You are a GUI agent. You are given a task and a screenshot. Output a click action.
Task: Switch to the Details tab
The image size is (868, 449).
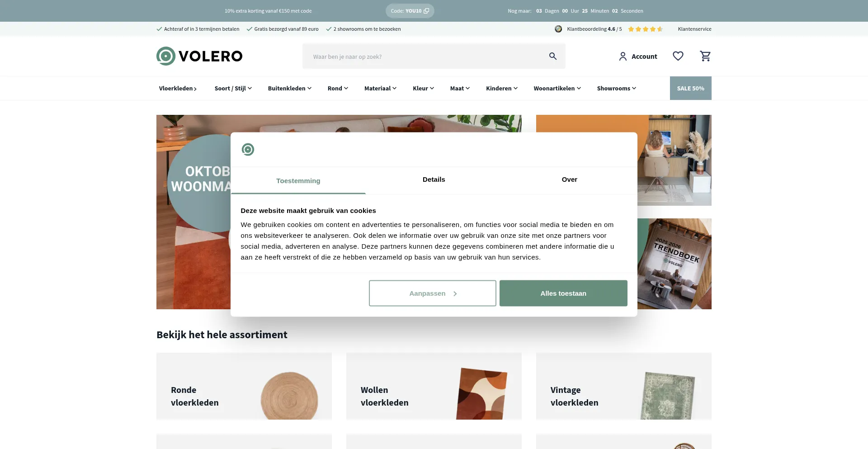[x=434, y=180]
